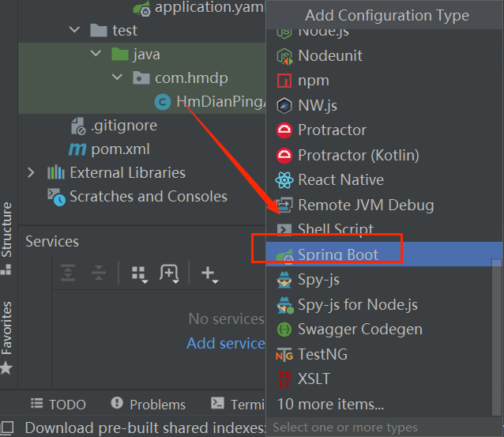Select the test folder
The width and height of the screenshot is (504, 437).
[x=125, y=31]
